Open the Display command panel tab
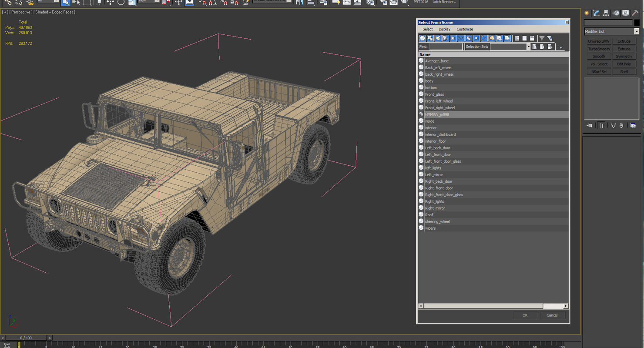Image resolution: width=644 pixels, height=348 pixels. coord(625,13)
